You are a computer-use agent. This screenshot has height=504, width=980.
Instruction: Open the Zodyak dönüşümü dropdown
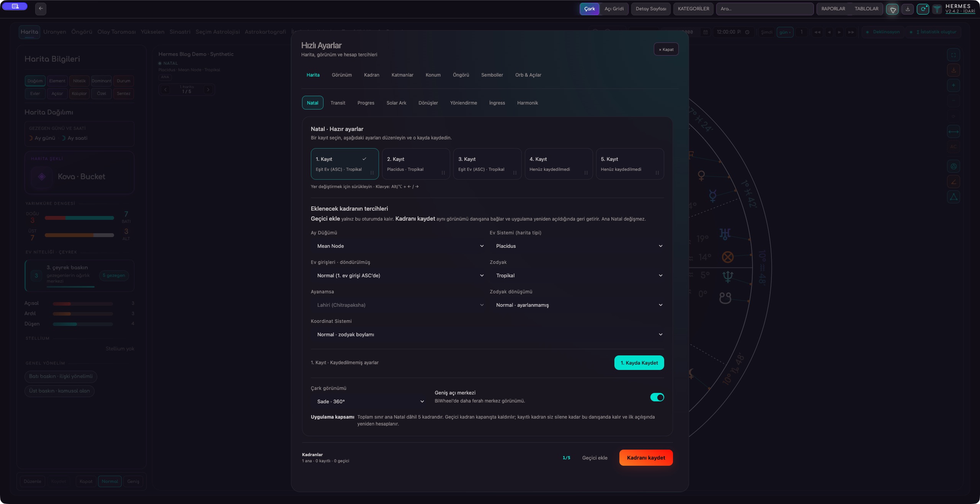pos(577,305)
